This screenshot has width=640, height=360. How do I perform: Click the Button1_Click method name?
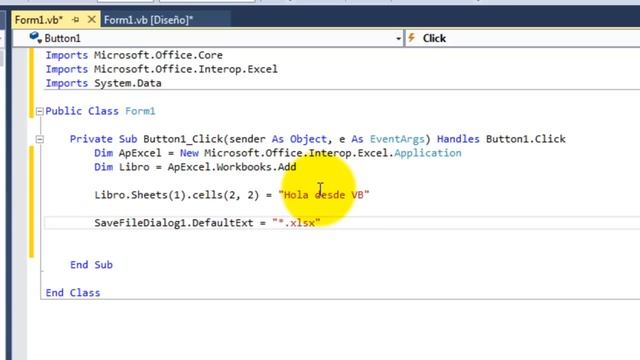[x=183, y=139]
